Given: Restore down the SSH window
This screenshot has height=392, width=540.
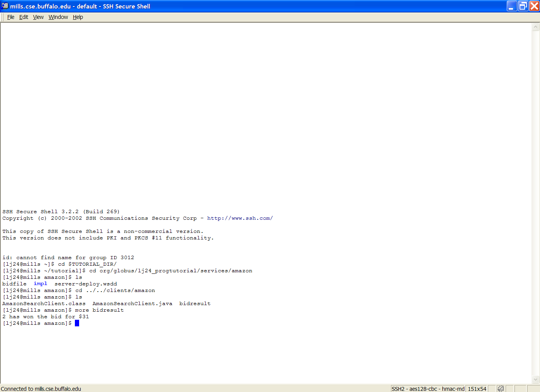Looking at the screenshot, I should click(523, 6).
